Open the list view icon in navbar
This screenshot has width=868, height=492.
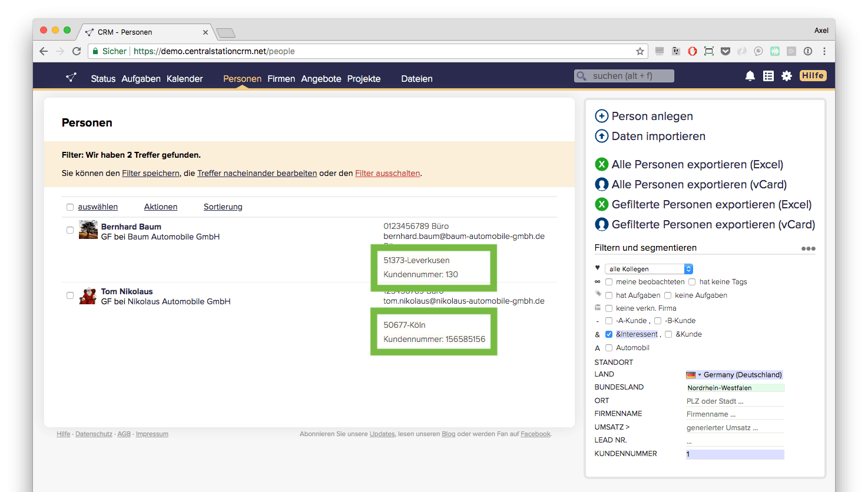pyautogui.click(x=768, y=76)
